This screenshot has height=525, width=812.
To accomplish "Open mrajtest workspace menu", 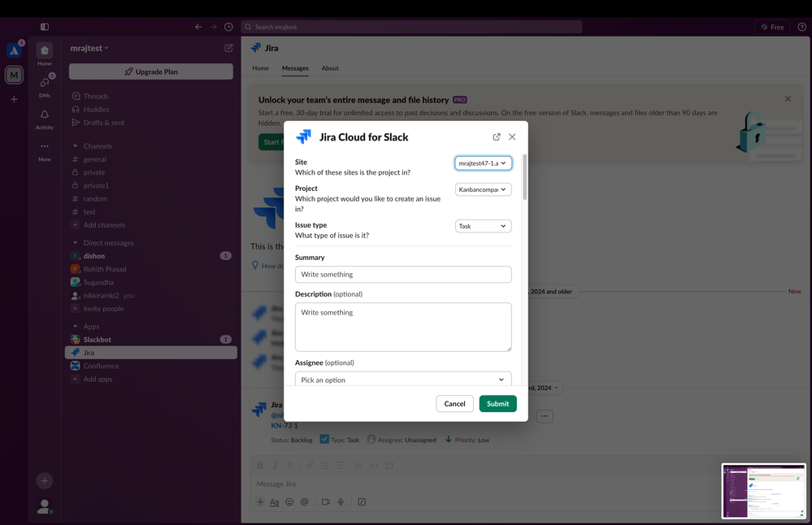I will [89, 48].
